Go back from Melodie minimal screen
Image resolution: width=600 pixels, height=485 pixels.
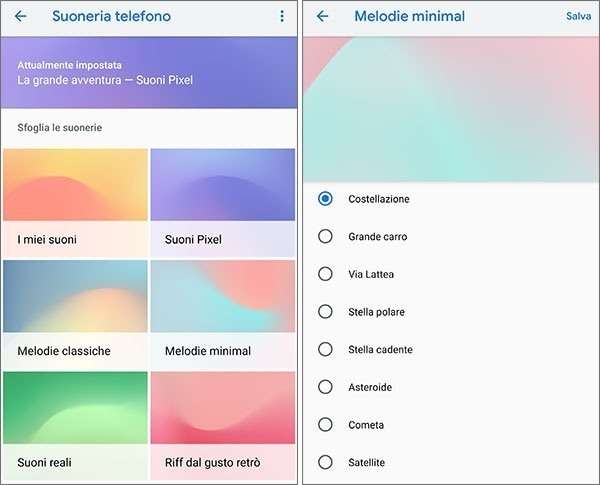pos(322,17)
